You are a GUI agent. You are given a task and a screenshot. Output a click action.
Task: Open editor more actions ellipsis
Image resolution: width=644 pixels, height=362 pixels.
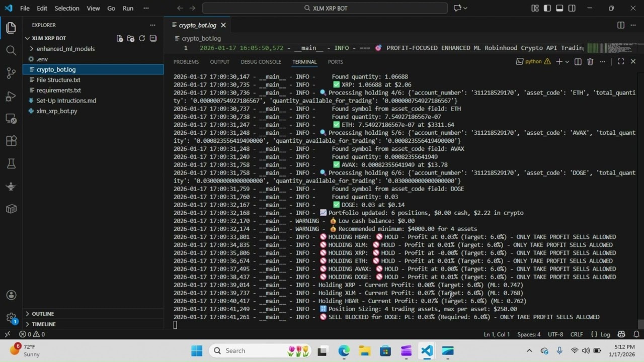point(633,25)
